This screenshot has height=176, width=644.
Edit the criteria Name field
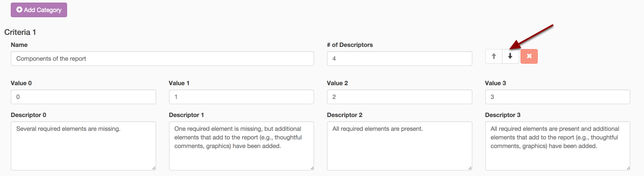coord(162,59)
